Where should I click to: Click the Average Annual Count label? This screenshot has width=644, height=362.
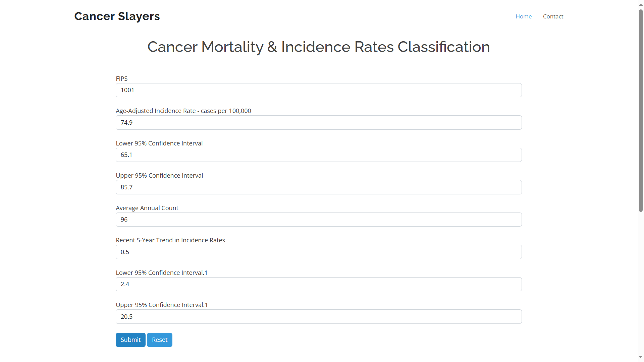[147, 208]
